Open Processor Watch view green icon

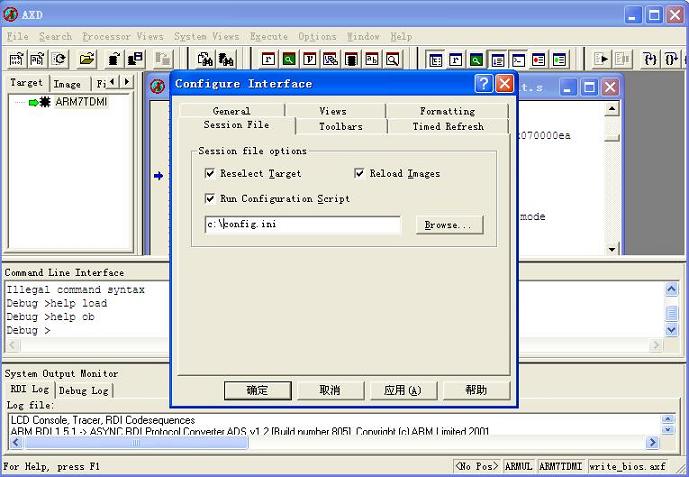tap(289, 59)
